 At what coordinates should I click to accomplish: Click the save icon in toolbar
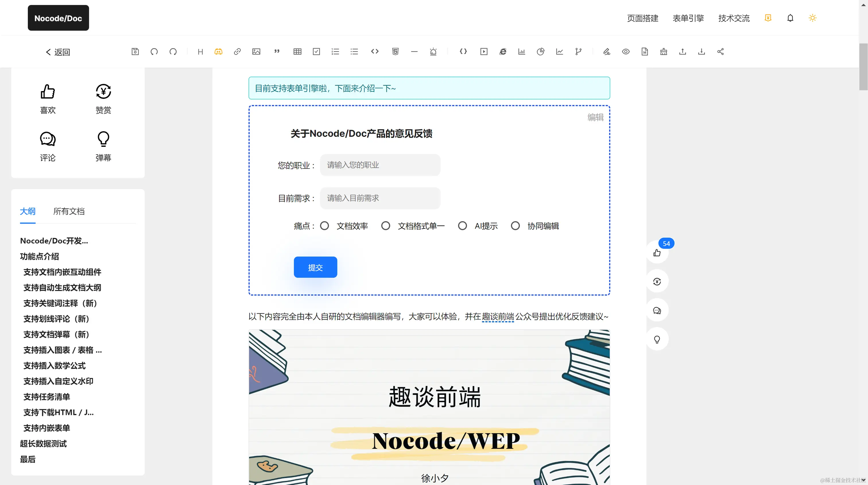[x=135, y=52]
